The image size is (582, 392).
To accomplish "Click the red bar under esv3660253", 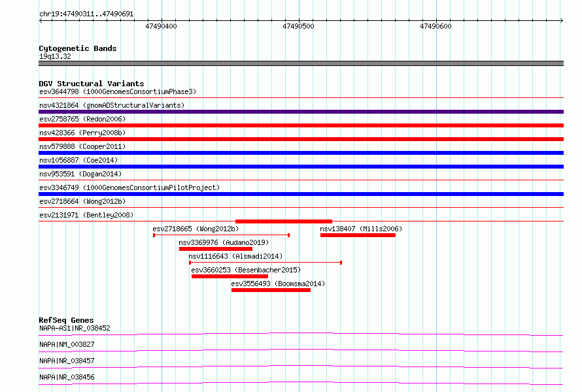I will pos(230,276).
